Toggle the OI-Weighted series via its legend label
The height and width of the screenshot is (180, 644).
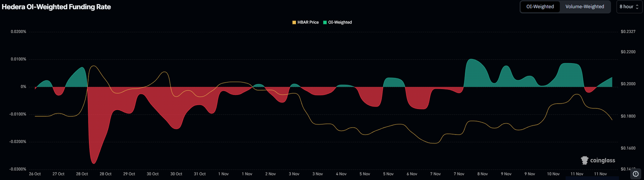(x=340, y=23)
